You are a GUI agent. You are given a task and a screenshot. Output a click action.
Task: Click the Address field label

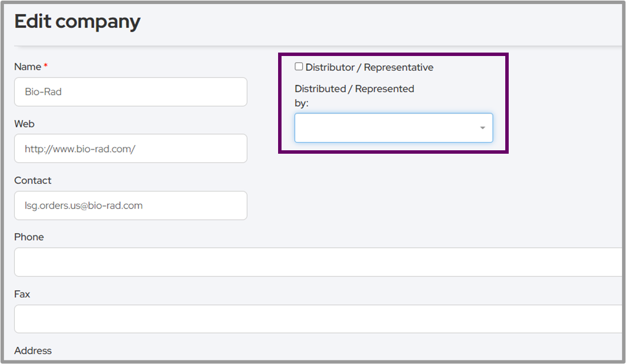click(x=33, y=351)
